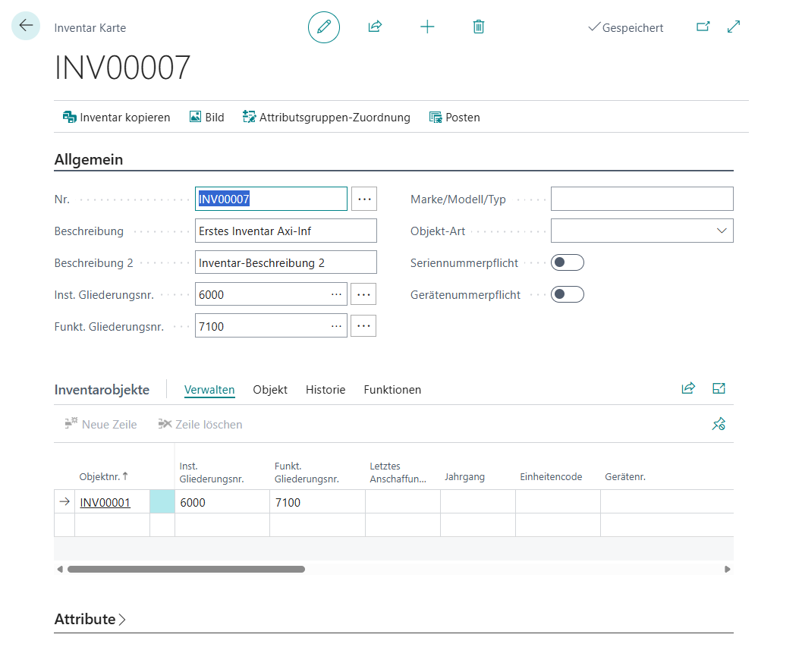Open the INV00001 object link
802x672 pixels.
[105, 502]
